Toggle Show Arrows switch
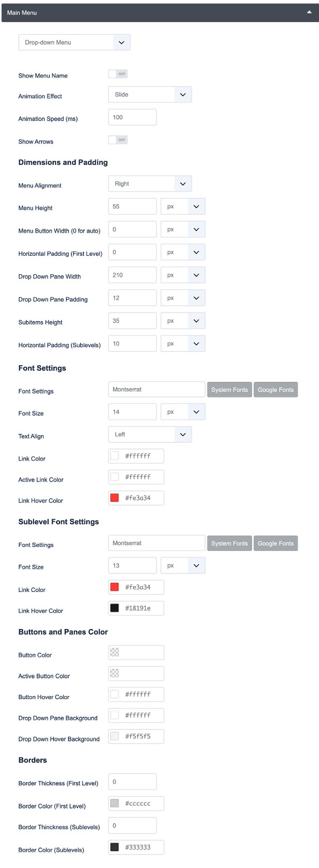The width and height of the screenshot is (319, 868). click(118, 141)
